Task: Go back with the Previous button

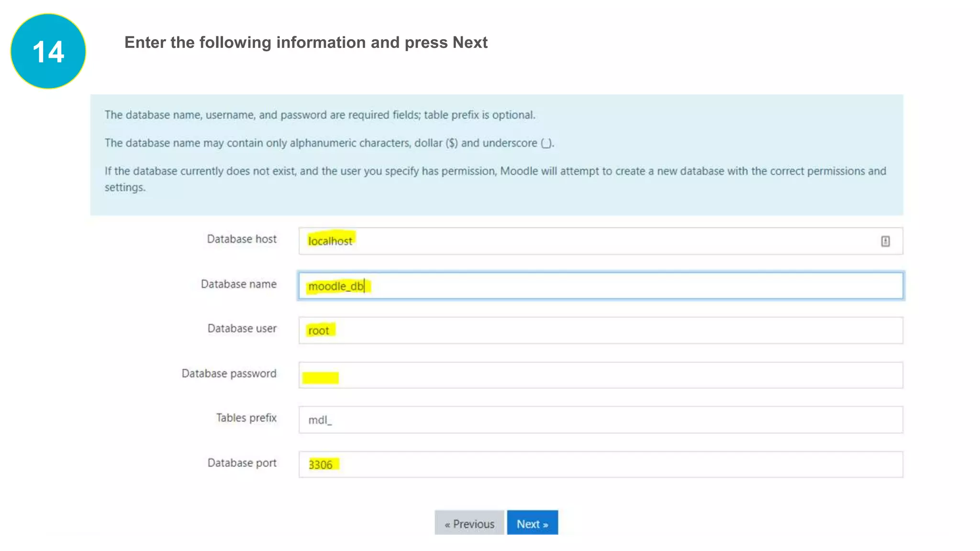Action: [469, 523]
